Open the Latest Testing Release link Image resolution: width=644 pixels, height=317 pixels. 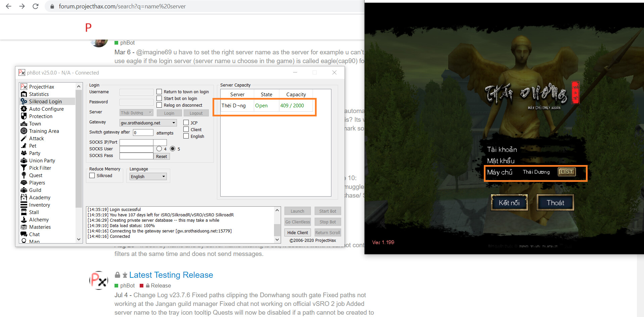click(171, 275)
